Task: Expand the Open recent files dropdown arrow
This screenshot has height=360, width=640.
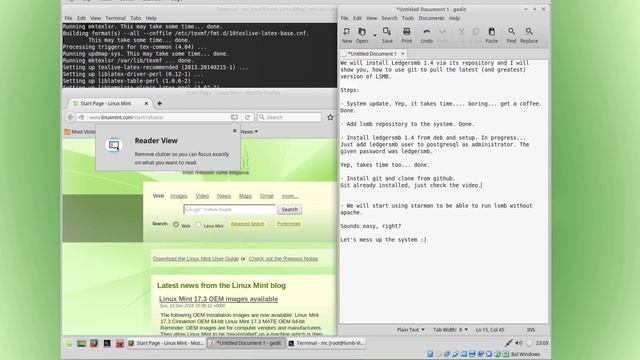Action: click(x=375, y=36)
